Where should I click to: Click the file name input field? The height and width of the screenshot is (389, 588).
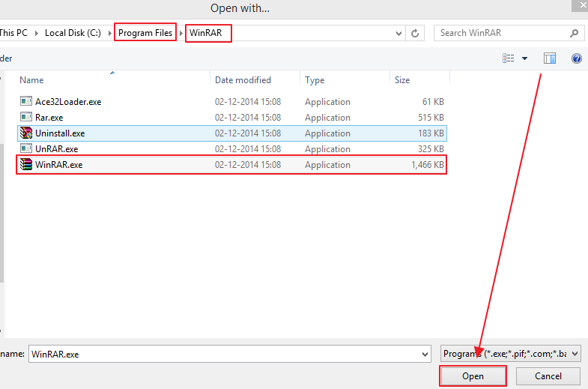tap(229, 354)
